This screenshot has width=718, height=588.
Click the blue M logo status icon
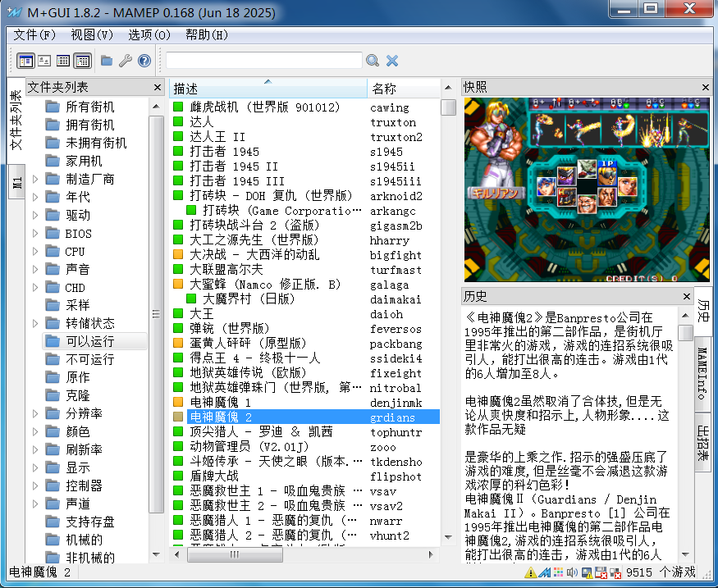(x=545, y=572)
